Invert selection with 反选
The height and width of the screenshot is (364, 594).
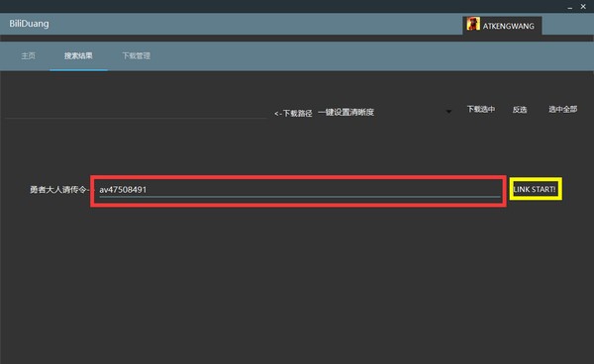click(x=520, y=110)
